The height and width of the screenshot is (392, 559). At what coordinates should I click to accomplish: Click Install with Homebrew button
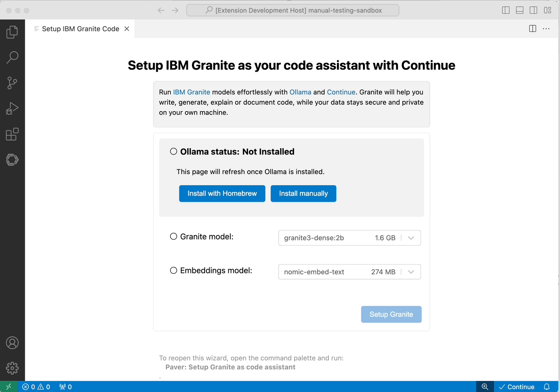(x=222, y=193)
